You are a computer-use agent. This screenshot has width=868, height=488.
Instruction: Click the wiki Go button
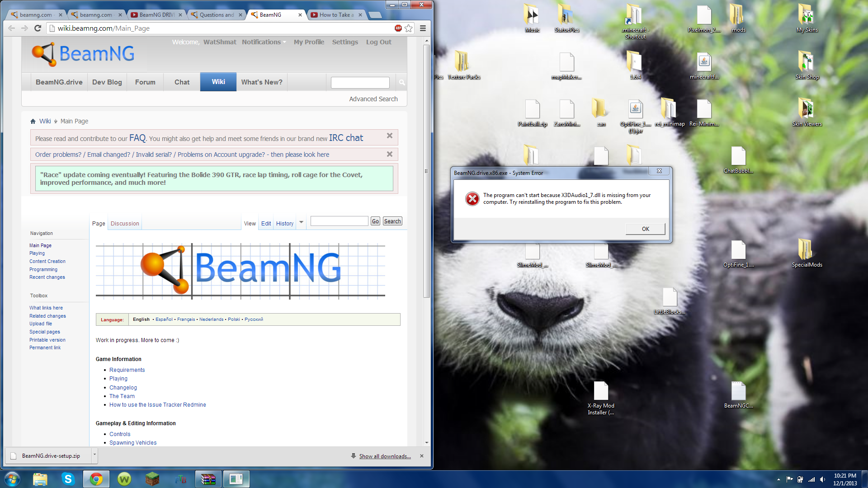(375, 221)
